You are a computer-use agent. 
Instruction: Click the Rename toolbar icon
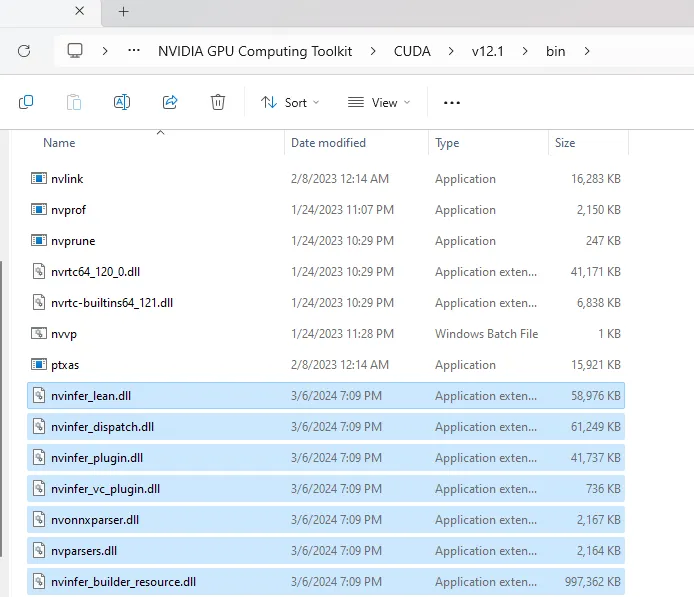122,102
